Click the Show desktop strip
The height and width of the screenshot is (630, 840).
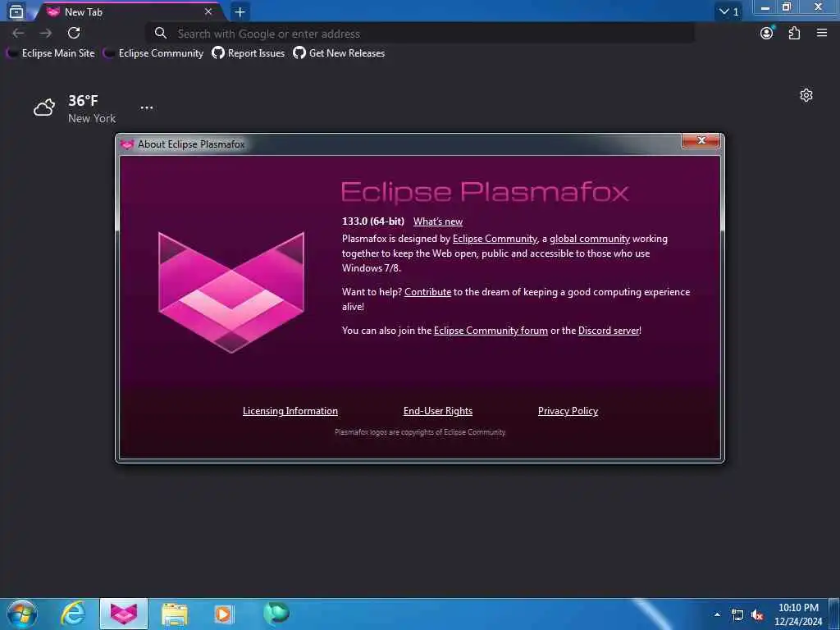point(834,614)
